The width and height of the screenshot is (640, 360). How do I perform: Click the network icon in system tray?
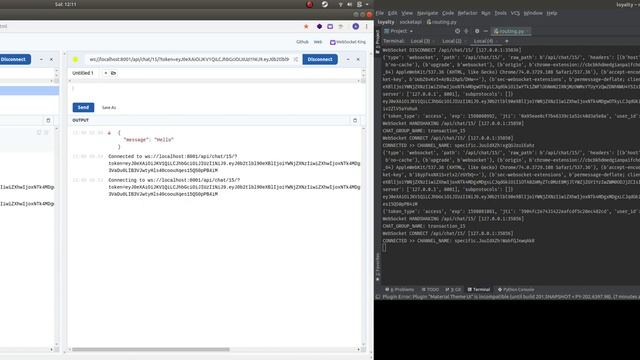(340, 4)
